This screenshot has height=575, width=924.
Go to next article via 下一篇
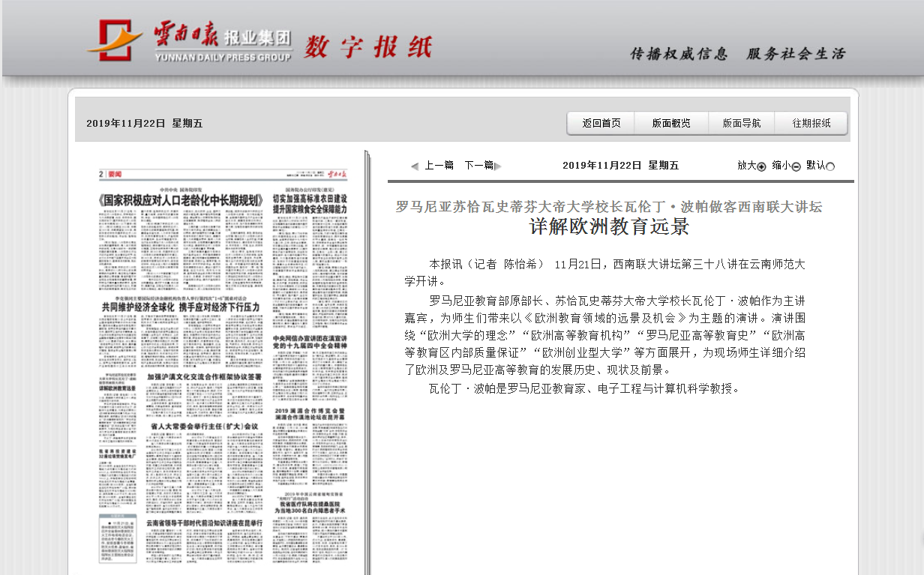[x=478, y=166]
